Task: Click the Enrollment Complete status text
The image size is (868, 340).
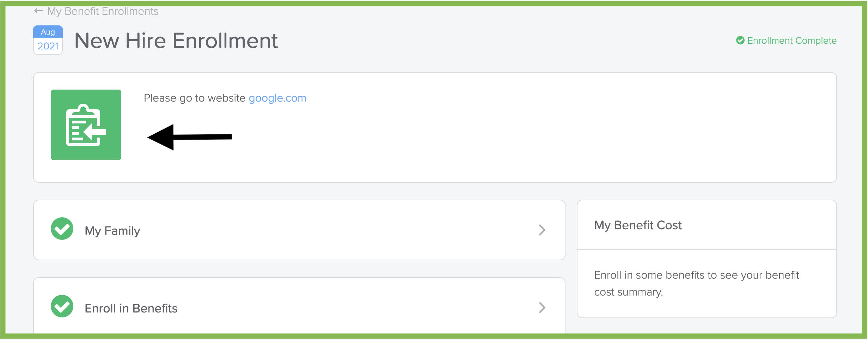Action: coord(792,41)
